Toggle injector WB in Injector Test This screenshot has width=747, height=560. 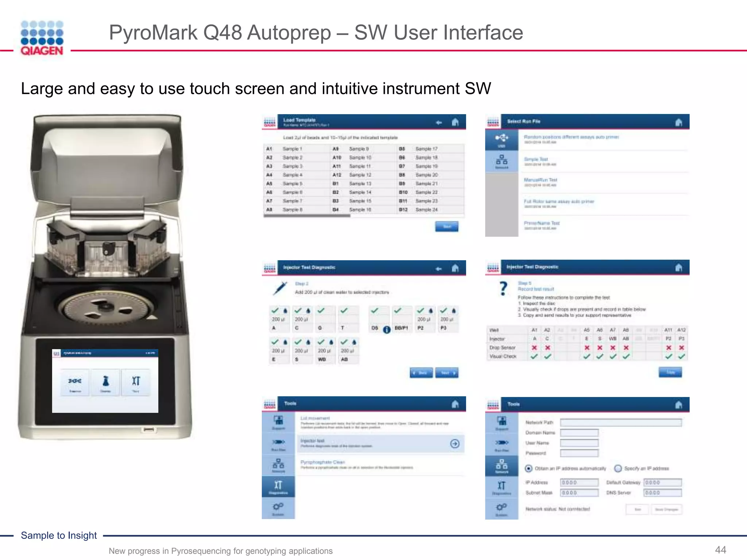[x=325, y=350]
